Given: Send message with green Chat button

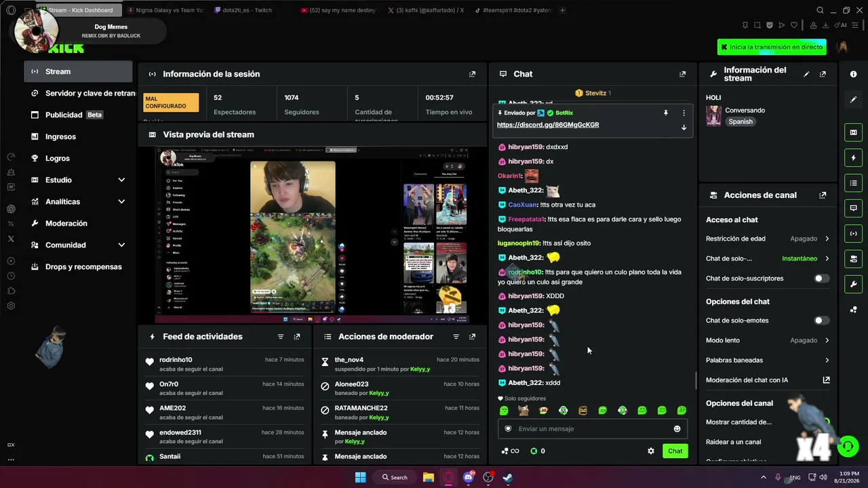Looking at the screenshot, I should coord(675,451).
